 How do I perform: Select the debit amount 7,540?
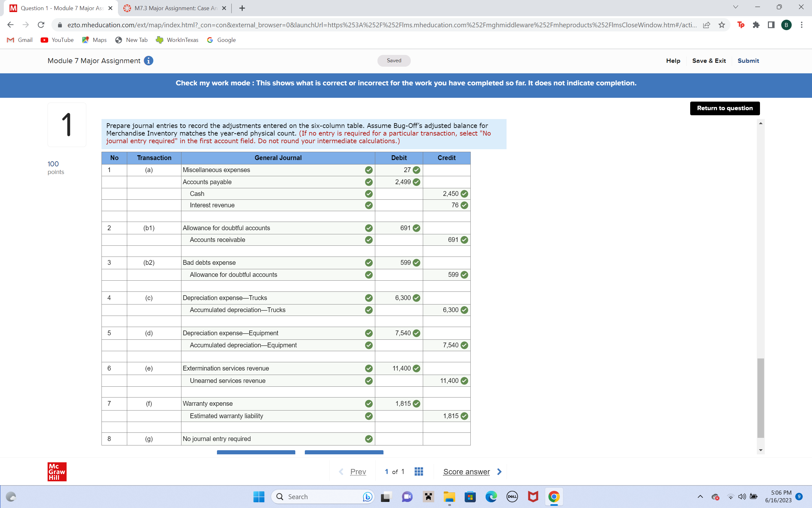click(x=399, y=333)
